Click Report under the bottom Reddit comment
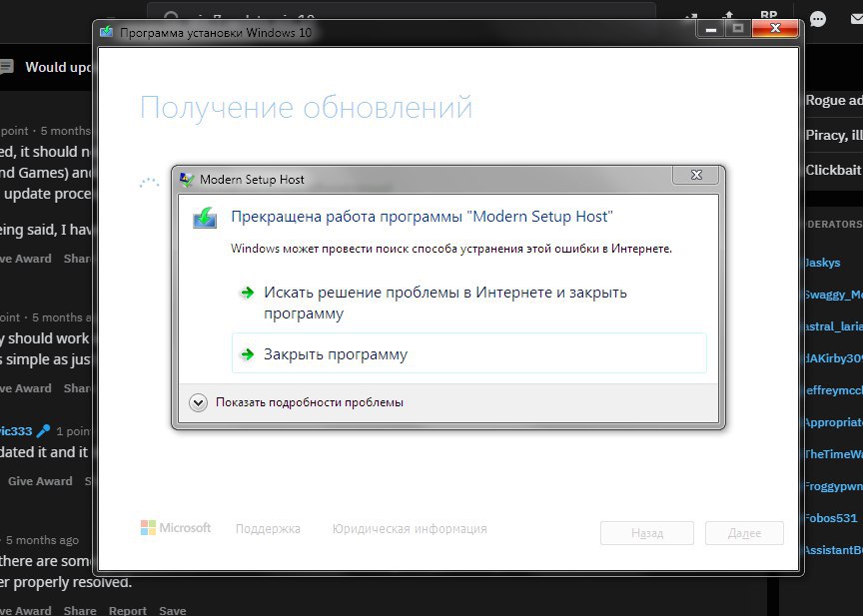The image size is (863, 616). click(128, 610)
